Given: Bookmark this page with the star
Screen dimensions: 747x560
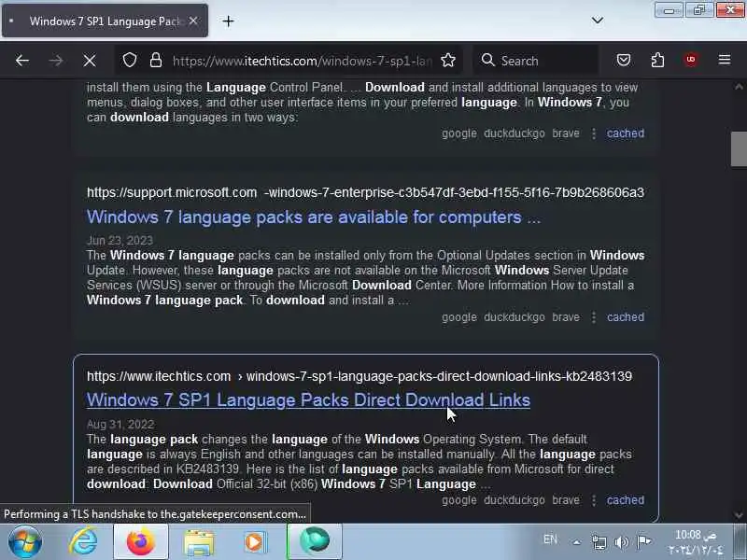Looking at the screenshot, I should 448,60.
